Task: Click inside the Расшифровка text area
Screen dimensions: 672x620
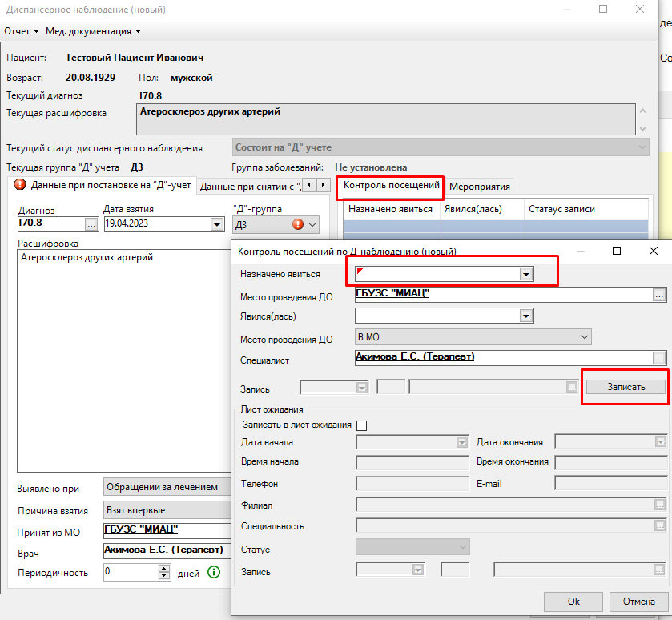Action: pos(124,360)
